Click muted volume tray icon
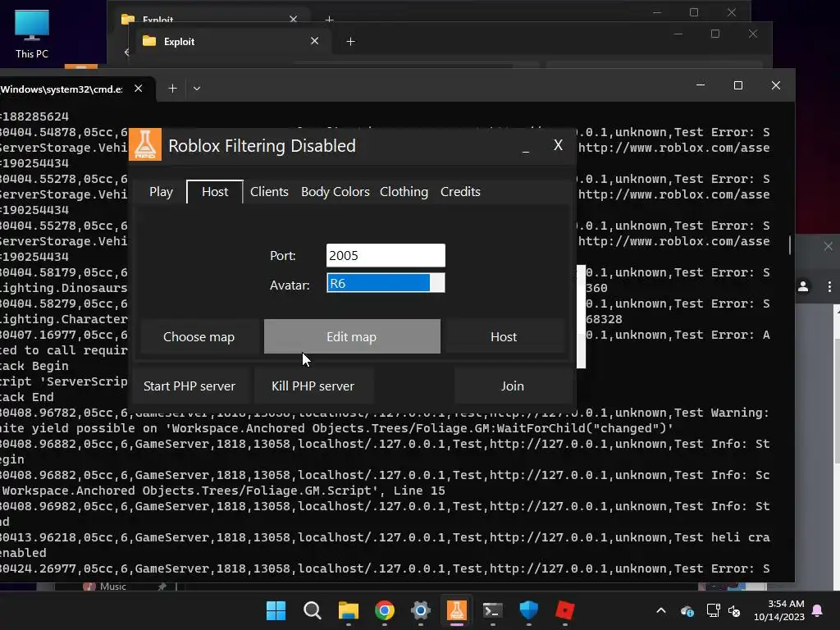 [734, 610]
